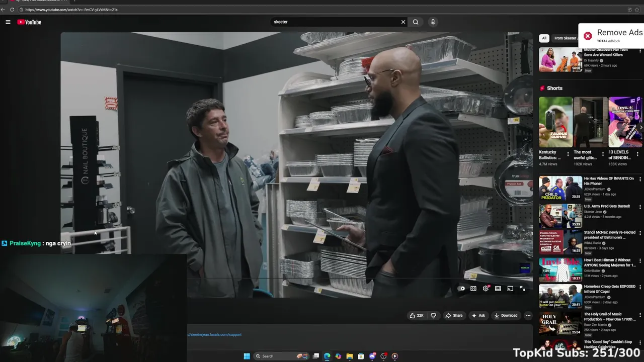Open more actions ellipsis under video
The height and width of the screenshot is (362, 644).
tap(528, 316)
